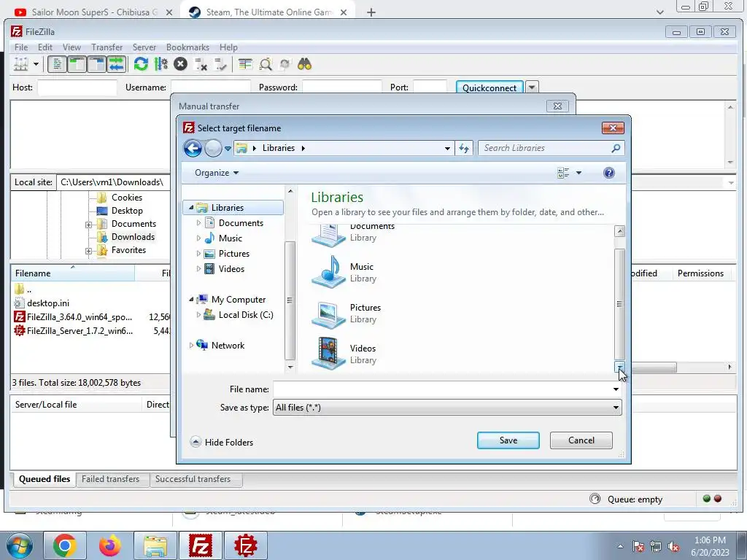Open Firefox from the taskbar
This screenshot has height=560, width=747.
pos(110,545)
